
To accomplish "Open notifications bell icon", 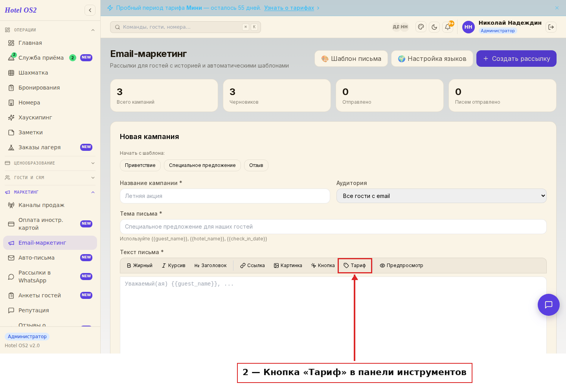I will (x=448, y=27).
